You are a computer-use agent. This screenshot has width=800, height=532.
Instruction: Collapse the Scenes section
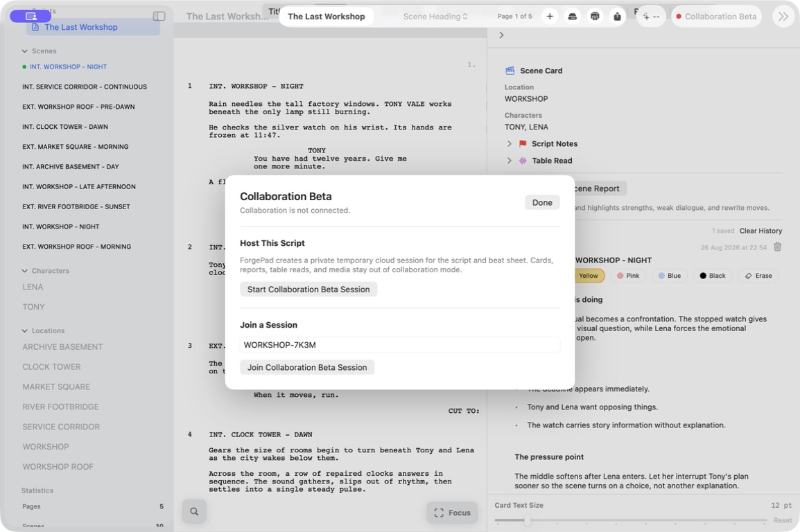24,51
